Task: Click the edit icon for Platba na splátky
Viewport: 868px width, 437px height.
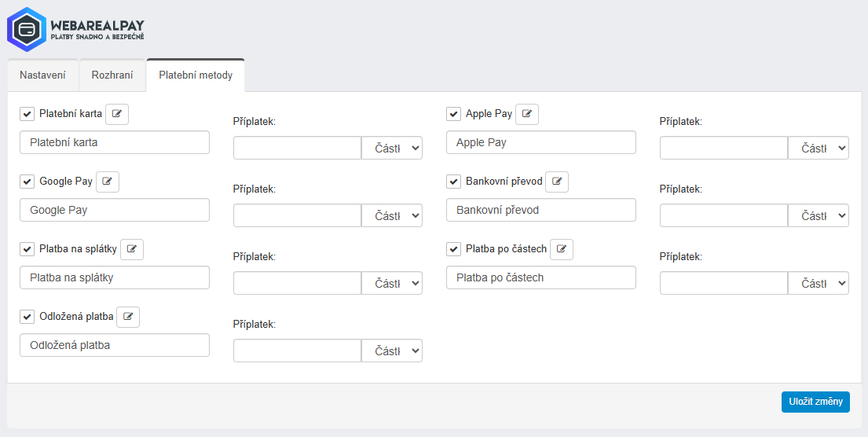Action: click(x=132, y=249)
